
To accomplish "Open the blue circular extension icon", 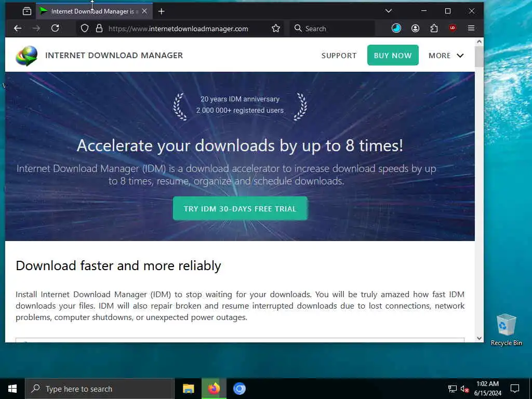I will [x=396, y=28].
